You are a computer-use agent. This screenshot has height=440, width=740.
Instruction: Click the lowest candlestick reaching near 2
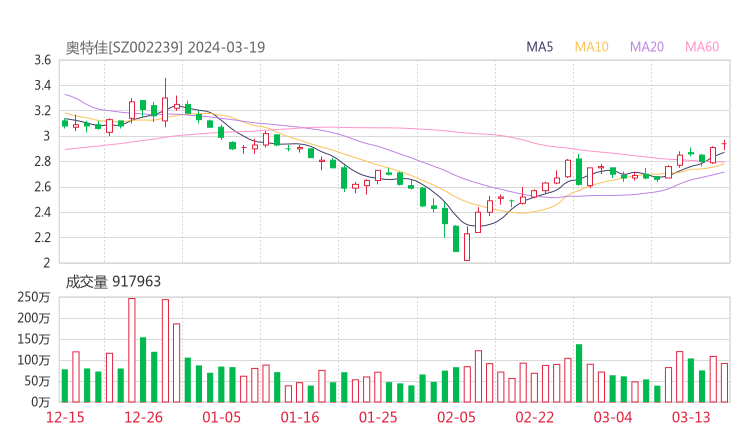(x=467, y=245)
